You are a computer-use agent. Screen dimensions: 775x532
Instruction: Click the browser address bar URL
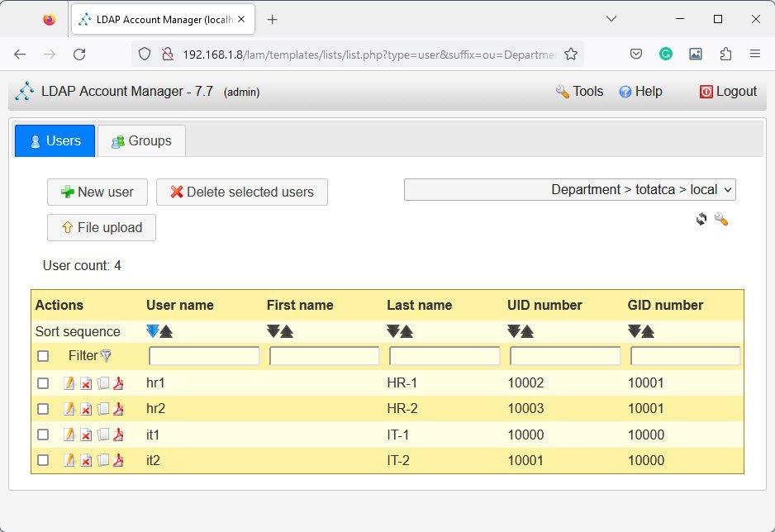(x=368, y=55)
